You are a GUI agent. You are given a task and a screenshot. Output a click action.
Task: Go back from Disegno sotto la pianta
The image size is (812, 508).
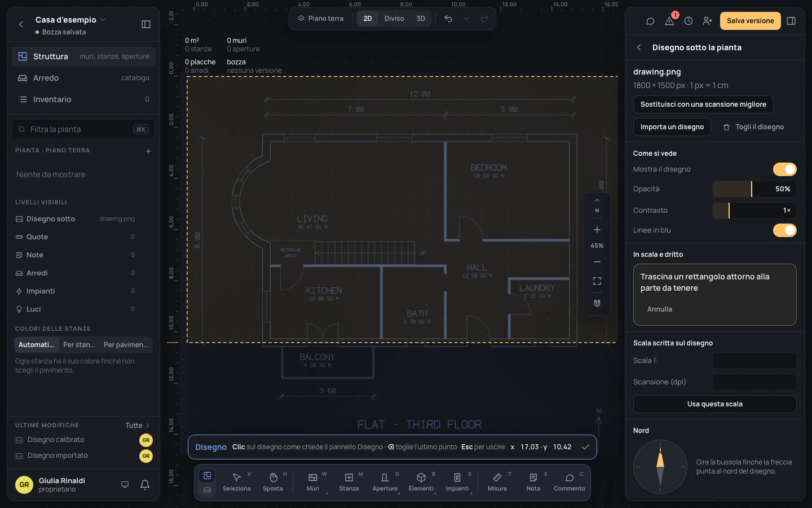point(639,47)
